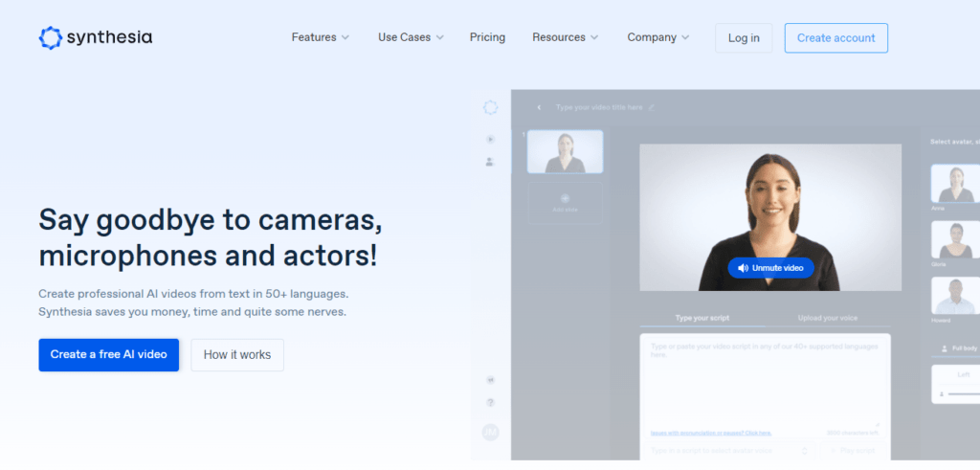Open the avatars person icon in editor sidebar
This screenshot has width=980, height=470.
[x=491, y=162]
